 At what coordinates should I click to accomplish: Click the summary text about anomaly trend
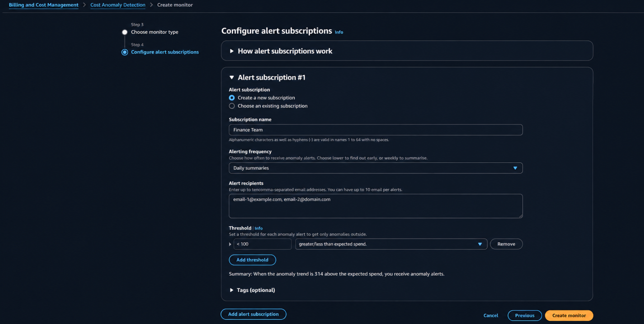(x=337, y=274)
